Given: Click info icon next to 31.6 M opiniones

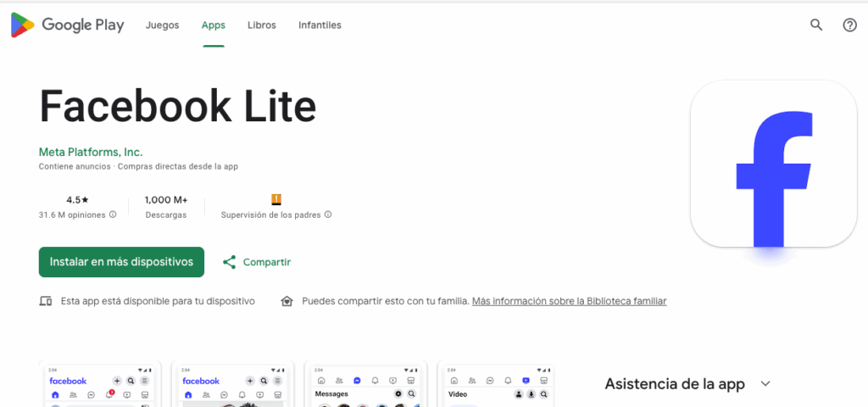Looking at the screenshot, I should tap(113, 215).
